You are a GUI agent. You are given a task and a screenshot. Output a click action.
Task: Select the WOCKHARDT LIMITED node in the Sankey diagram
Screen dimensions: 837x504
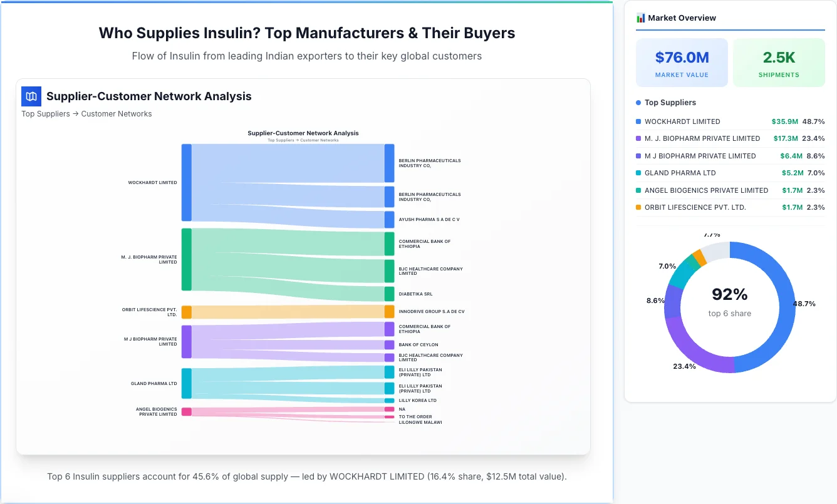tap(185, 182)
